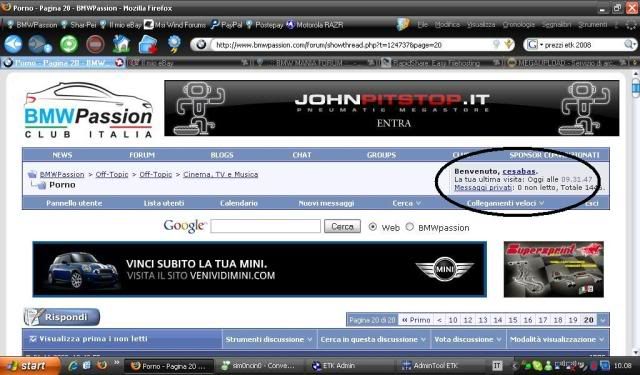Click the red Stop loading icon
This screenshot has height=375, width=640.
(x=95, y=44)
